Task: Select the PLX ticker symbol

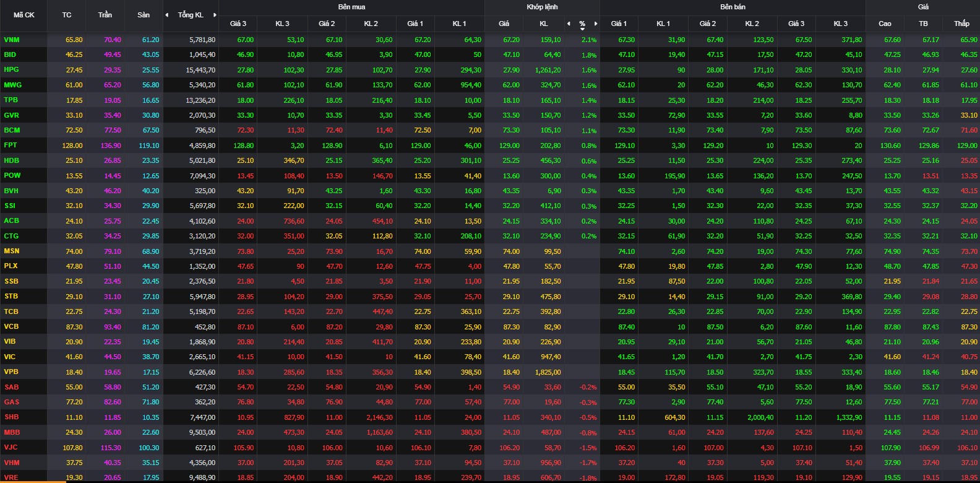Action: (x=11, y=266)
